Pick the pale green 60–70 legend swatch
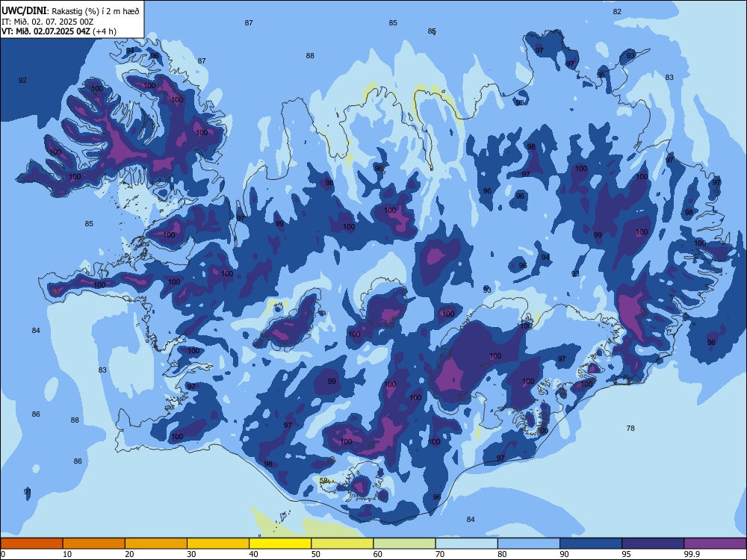 (x=404, y=544)
